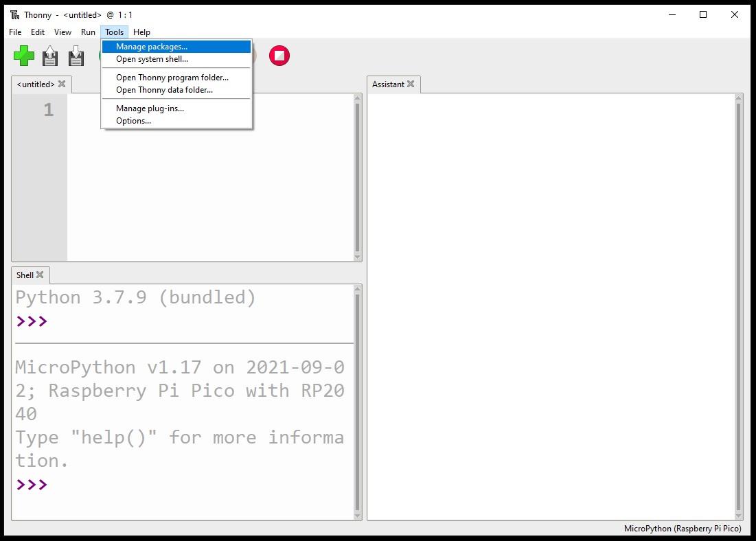Click in the code editor text area

coord(206,179)
